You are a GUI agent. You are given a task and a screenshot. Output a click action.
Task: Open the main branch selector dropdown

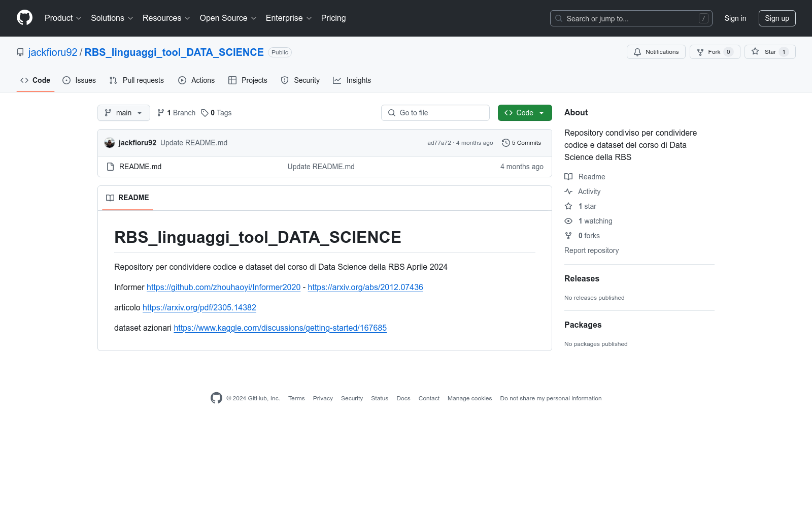(x=124, y=113)
